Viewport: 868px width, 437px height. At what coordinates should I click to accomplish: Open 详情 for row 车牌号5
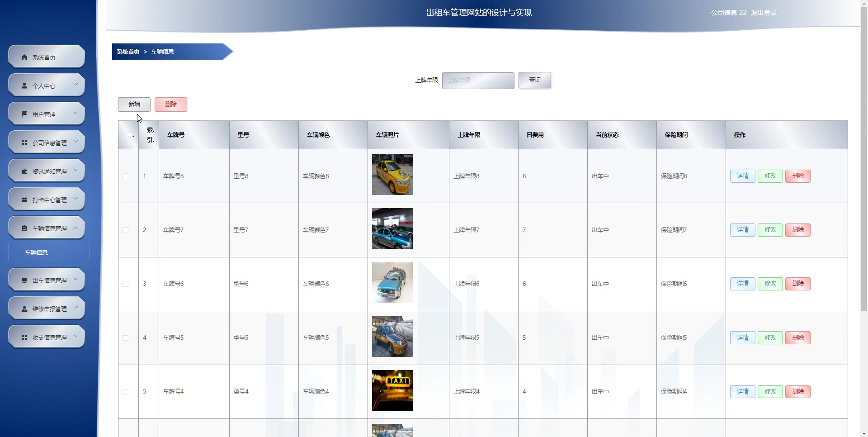(743, 337)
